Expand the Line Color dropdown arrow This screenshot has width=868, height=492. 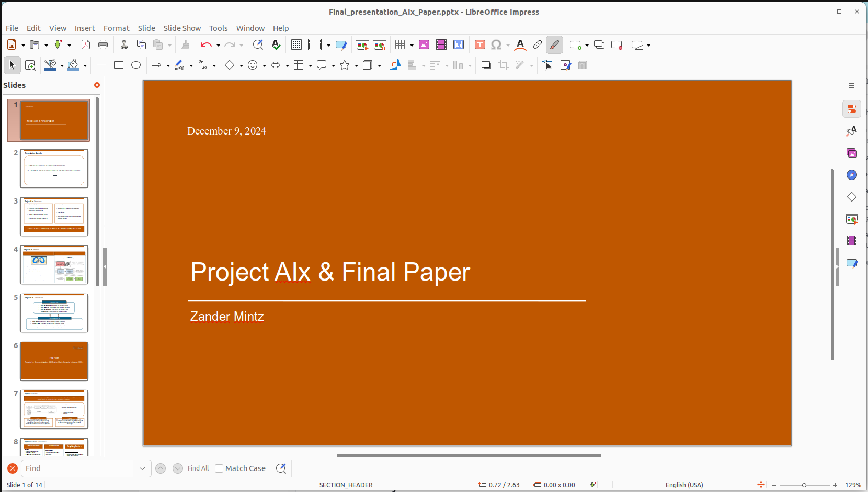pyautogui.click(x=62, y=65)
